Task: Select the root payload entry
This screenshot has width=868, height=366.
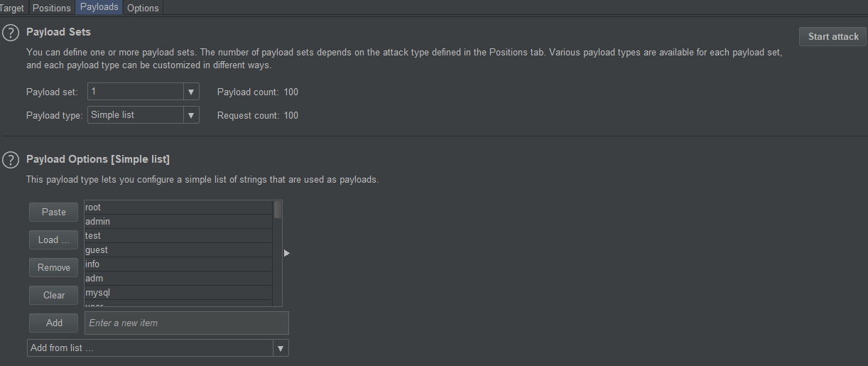Action: [x=178, y=208]
